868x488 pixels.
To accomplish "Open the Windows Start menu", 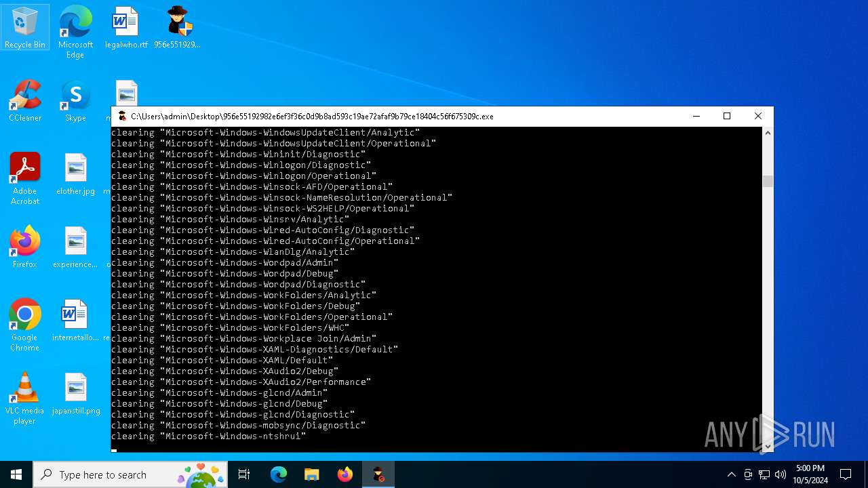I will 16,474.
